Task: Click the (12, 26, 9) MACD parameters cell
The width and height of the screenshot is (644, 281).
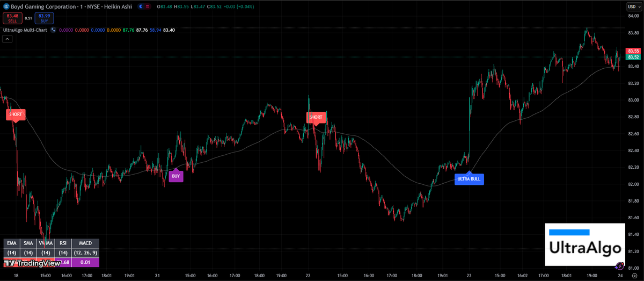Action: [86, 253]
